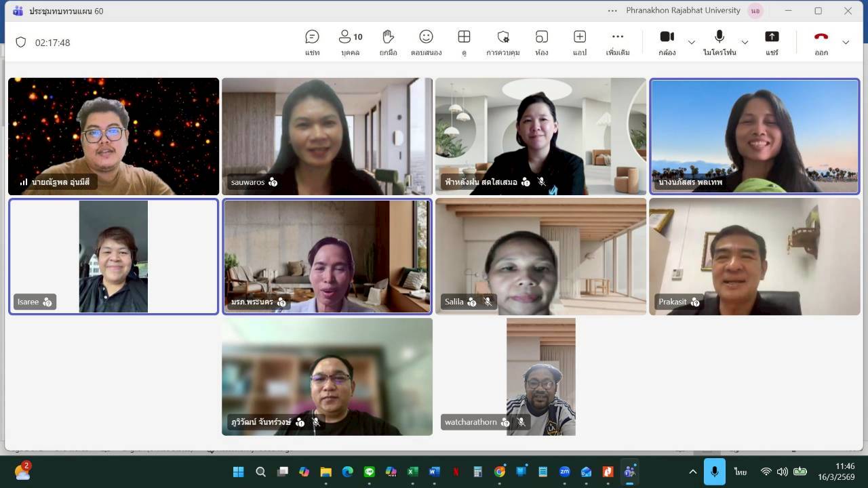
Task: Open Excel from the Windows taskbar
Action: click(x=412, y=472)
